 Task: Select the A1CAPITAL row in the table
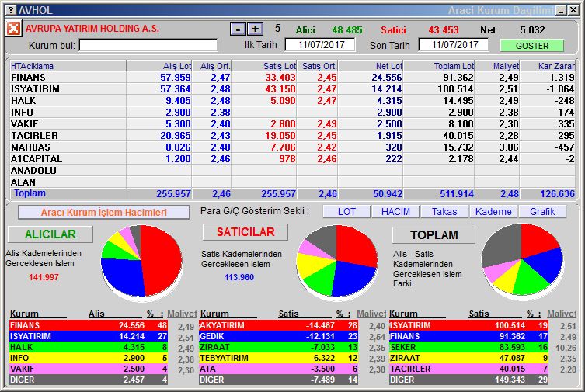pos(292,158)
